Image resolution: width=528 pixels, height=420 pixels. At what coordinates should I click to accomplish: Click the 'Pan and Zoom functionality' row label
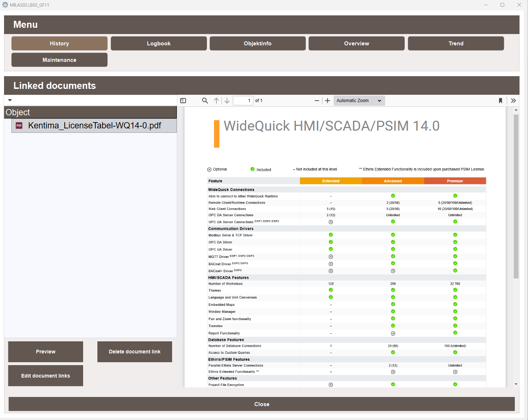(x=230, y=319)
